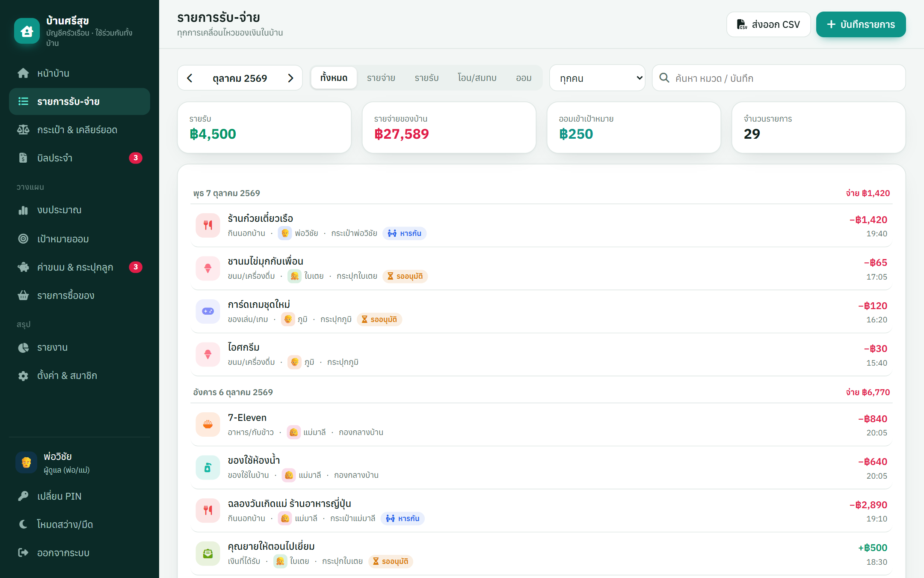Click the ตุลาคม 2569 month label
Screen dimensions: 924x578
[x=240, y=78]
